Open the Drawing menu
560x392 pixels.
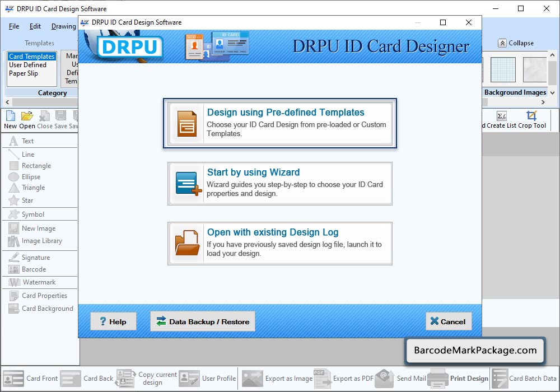pos(64,26)
